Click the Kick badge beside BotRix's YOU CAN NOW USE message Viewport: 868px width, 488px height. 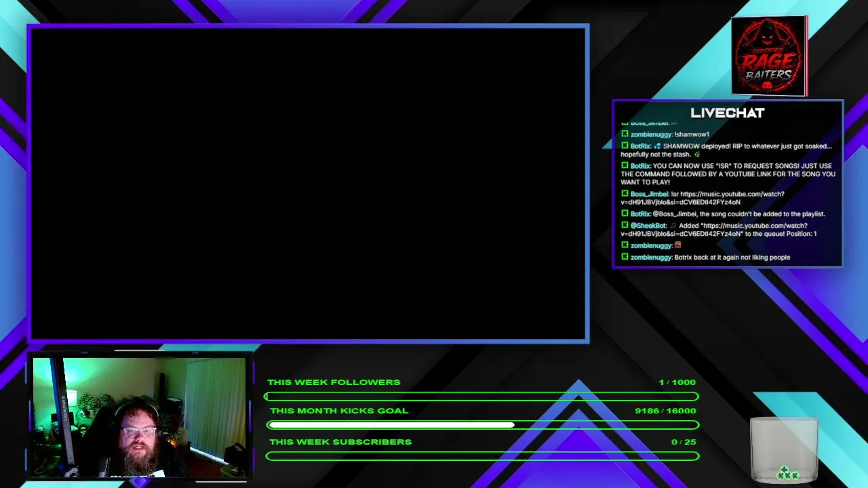click(625, 165)
